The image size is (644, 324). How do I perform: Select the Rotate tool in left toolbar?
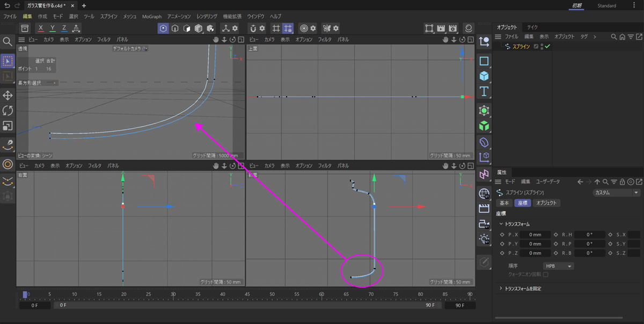coord(8,111)
